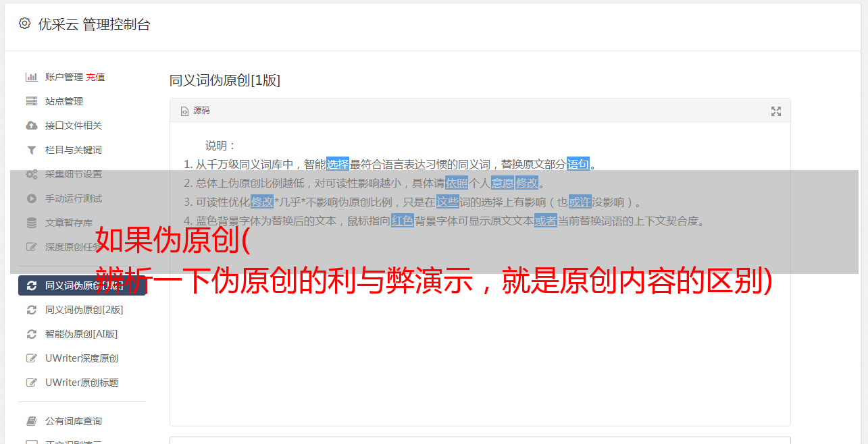
Task: Click the refresh icon beside 同义词伪原创[2版]
Action: [31, 310]
